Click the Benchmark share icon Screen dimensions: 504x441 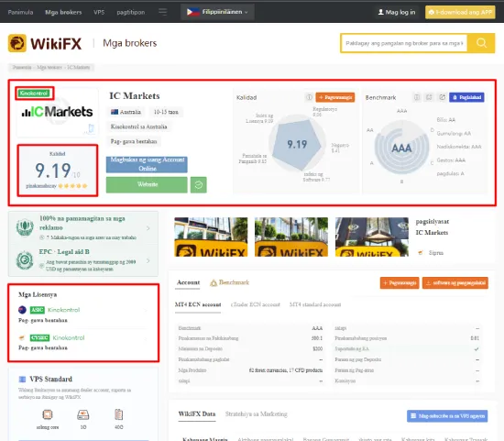[x=443, y=97]
